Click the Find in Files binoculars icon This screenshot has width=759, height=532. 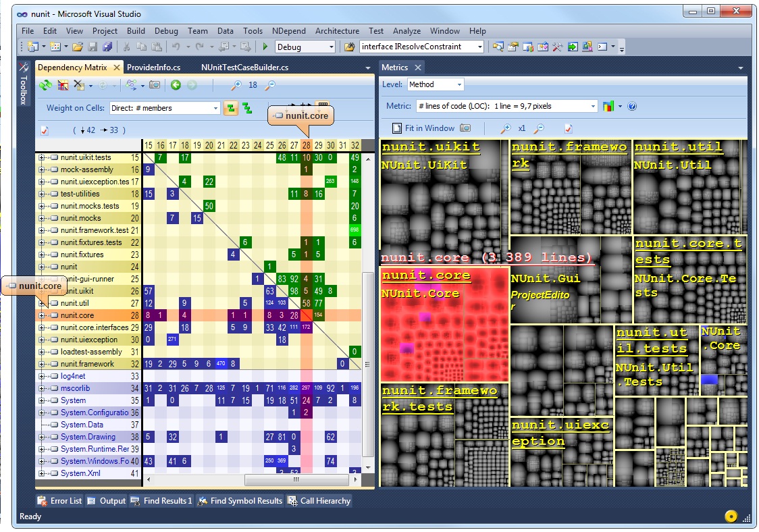point(349,47)
